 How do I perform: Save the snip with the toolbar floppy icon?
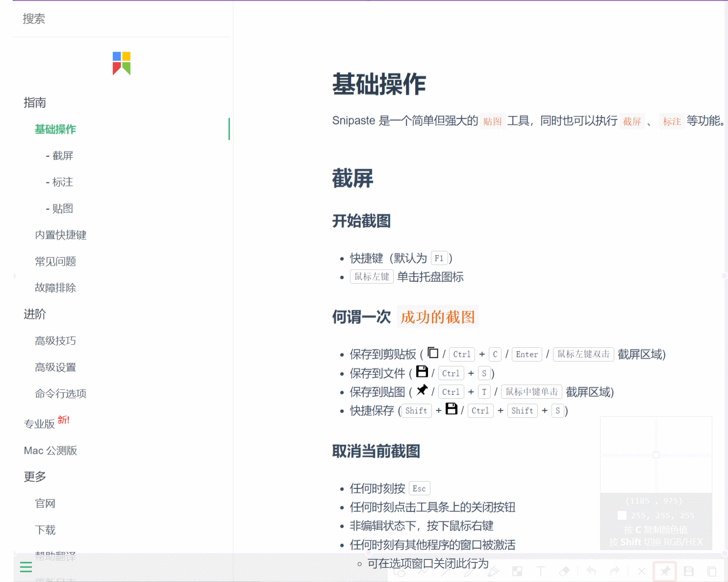[689, 571]
